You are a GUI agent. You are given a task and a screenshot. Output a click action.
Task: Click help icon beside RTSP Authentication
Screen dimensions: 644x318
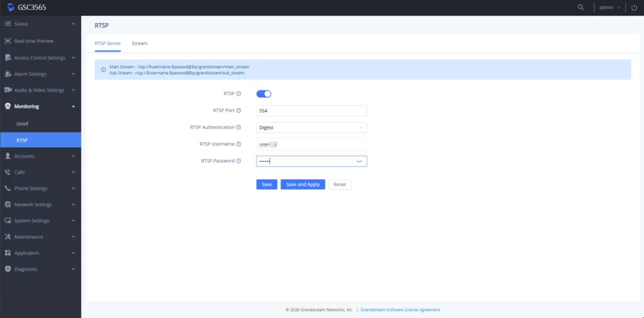238,128
